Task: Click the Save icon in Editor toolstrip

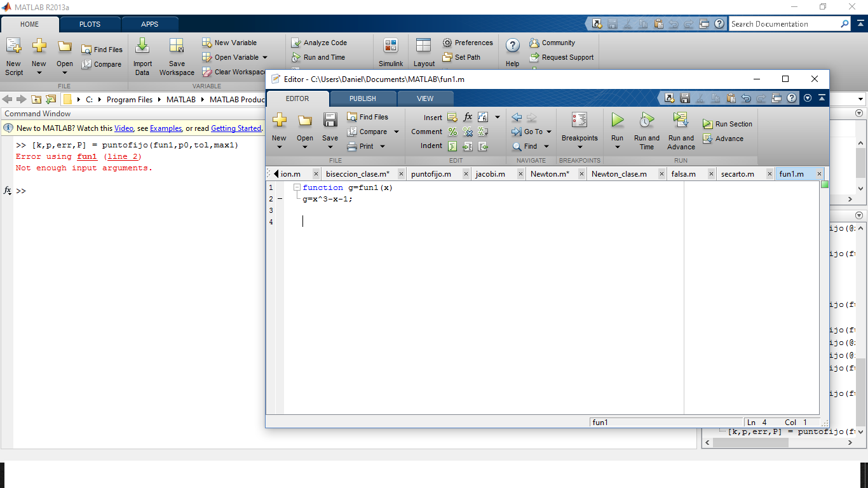Action: [330, 120]
